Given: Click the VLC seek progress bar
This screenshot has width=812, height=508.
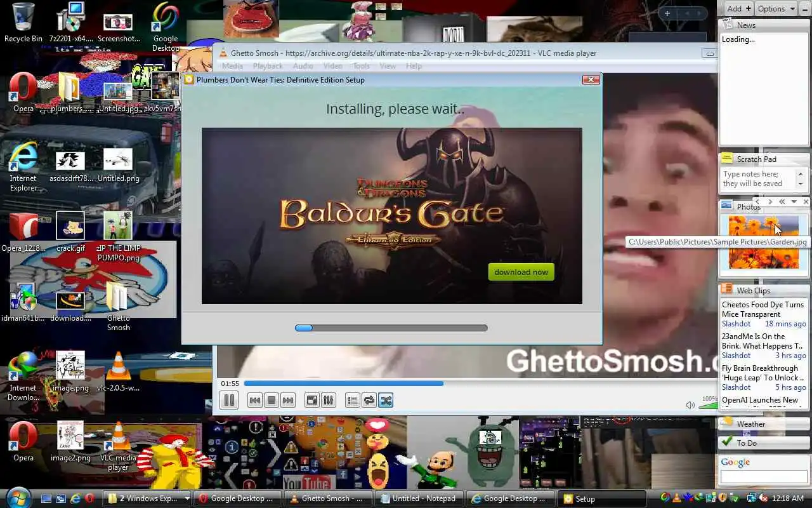Looking at the screenshot, I should [x=480, y=384].
